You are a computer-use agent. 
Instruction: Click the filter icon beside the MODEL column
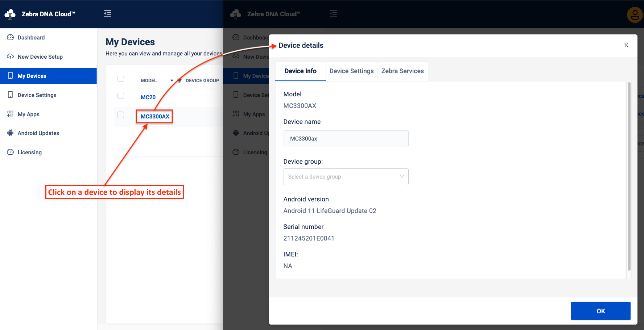coord(179,80)
